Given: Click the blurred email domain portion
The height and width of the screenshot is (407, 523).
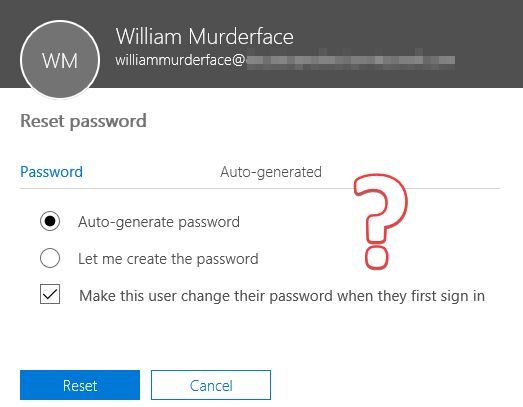Looking at the screenshot, I should coord(350,60).
